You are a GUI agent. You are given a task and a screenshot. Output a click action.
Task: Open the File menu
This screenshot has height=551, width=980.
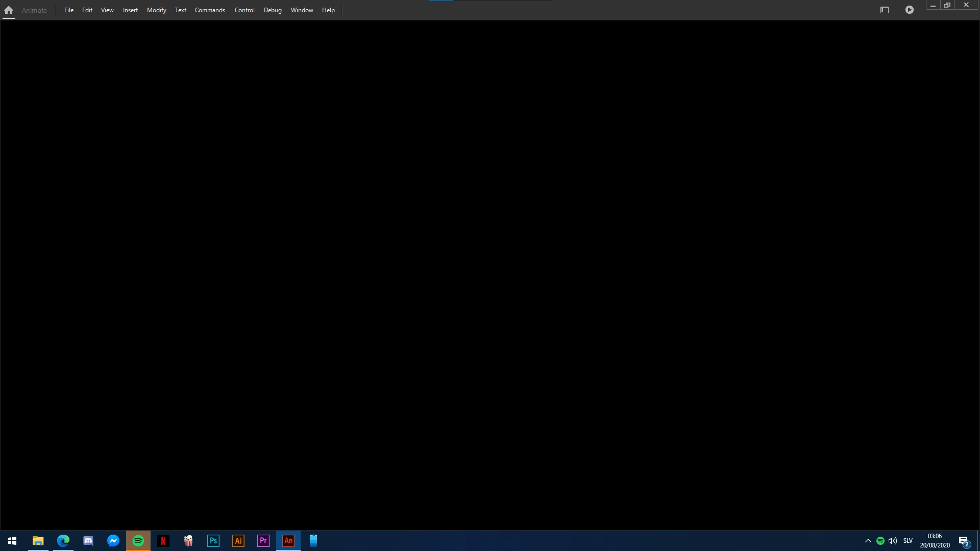[x=69, y=10]
